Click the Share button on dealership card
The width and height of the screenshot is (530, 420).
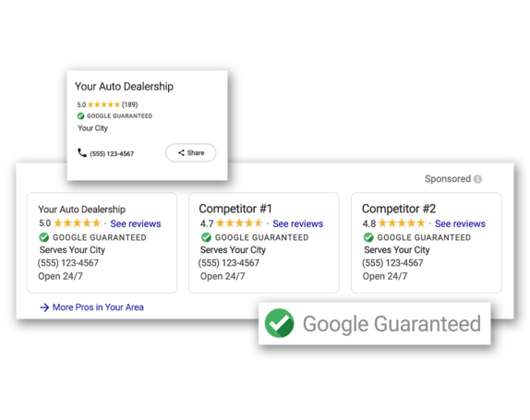[x=190, y=152]
